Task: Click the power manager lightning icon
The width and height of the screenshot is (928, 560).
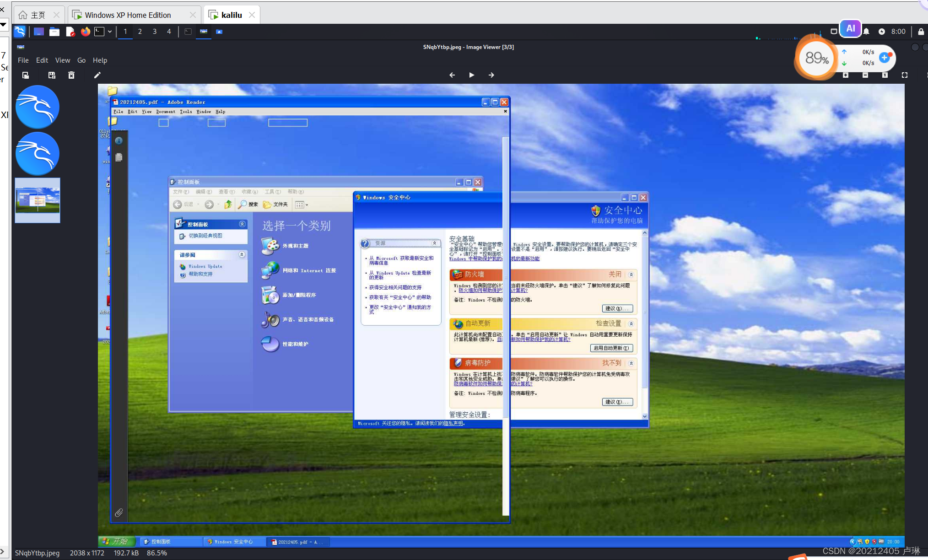Action: pos(881,32)
